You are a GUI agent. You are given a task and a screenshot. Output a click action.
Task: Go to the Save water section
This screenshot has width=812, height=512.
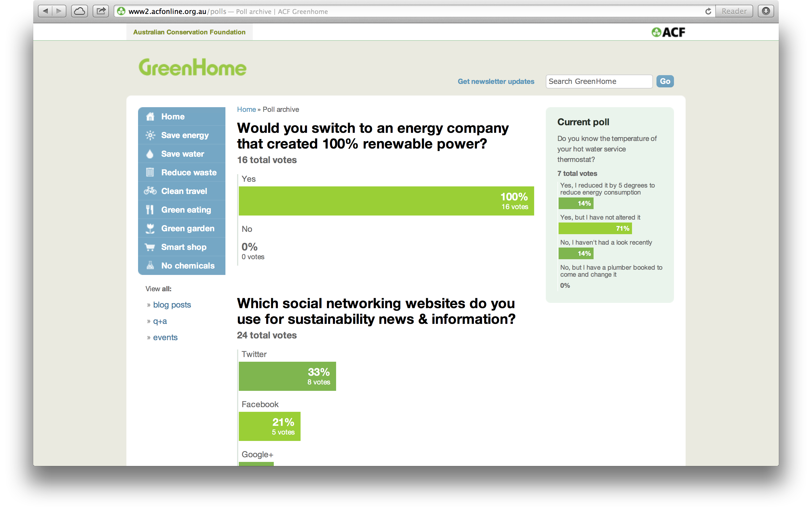182,154
